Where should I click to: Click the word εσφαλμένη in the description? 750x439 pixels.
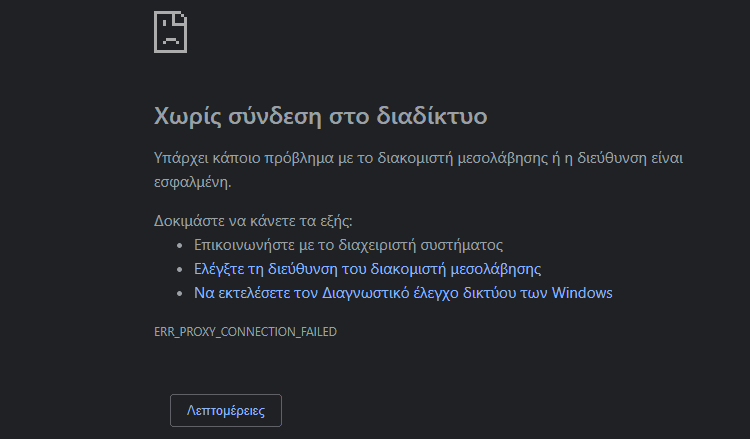[x=192, y=182]
